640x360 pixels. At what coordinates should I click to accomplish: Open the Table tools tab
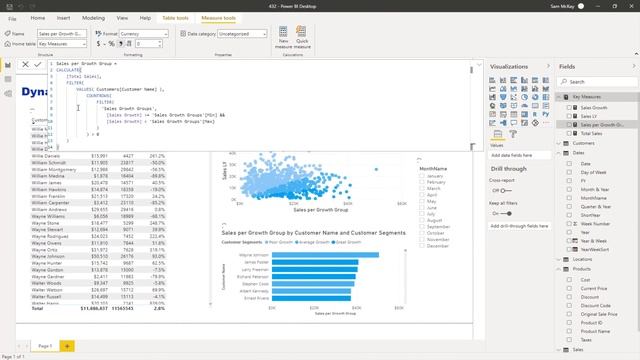click(x=176, y=18)
